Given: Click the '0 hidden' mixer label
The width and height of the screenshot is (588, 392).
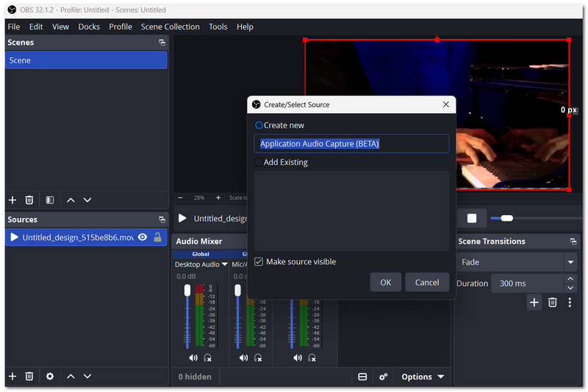Looking at the screenshot, I should (x=195, y=377).
